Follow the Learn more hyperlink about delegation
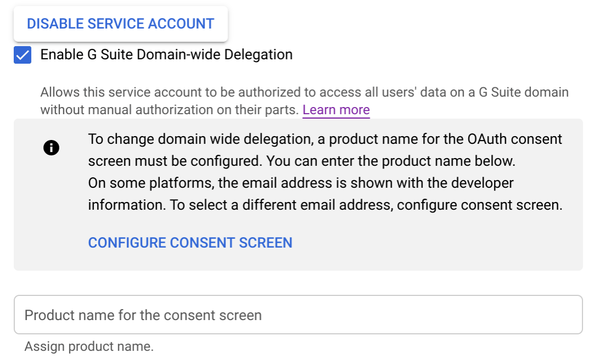 point(336,110)
